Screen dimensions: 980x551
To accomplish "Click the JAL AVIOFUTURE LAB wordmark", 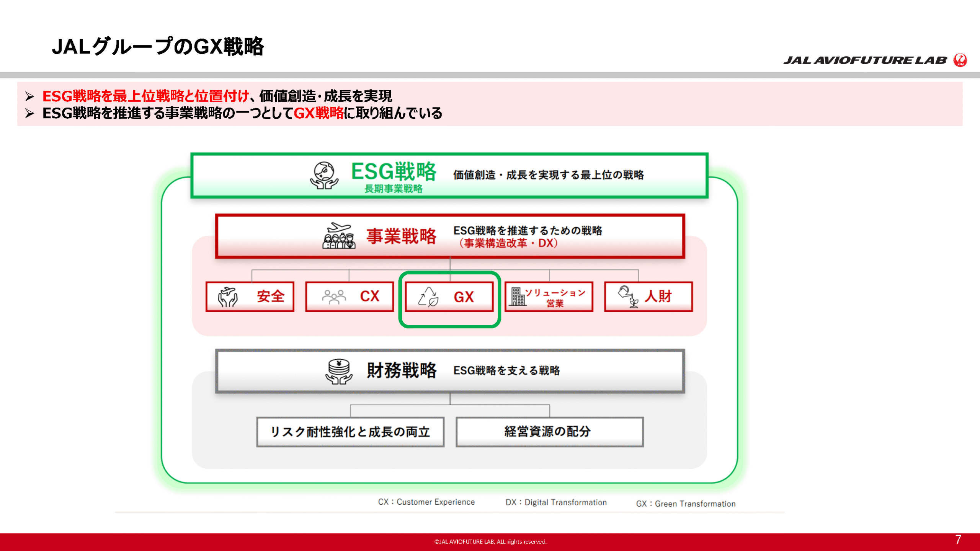I will [865, 60].
